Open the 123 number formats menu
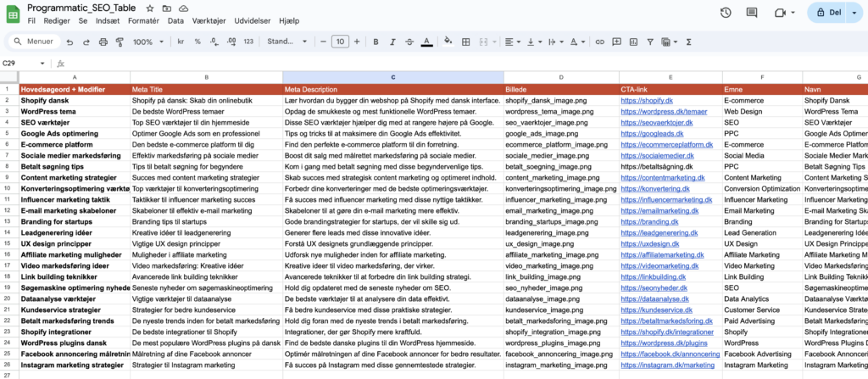The image size is (868, 379). click(248, 42)
